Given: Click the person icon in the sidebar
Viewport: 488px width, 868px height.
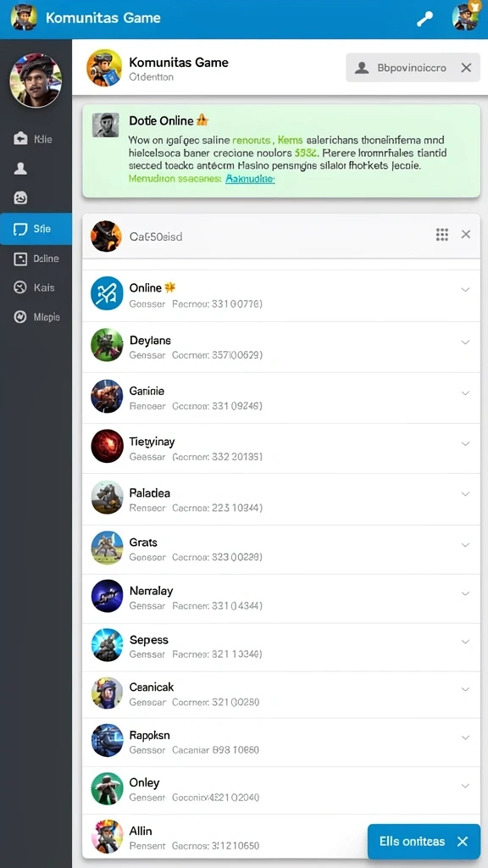Looking at the screenshot, I should coord(20,169).
